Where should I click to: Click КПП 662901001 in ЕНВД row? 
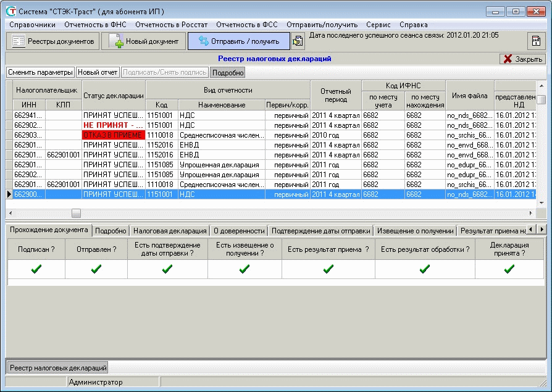[x=64, y=155]
